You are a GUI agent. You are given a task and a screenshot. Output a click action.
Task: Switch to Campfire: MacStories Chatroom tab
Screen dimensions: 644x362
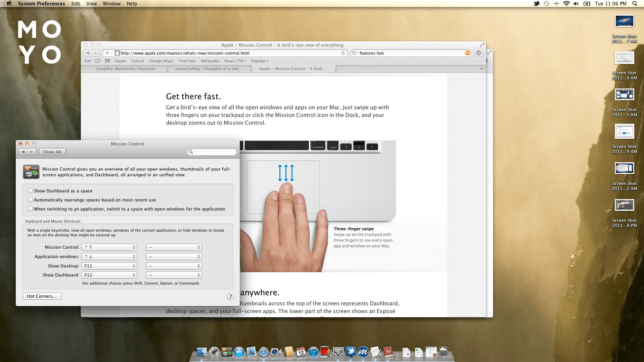click(125, 69)
